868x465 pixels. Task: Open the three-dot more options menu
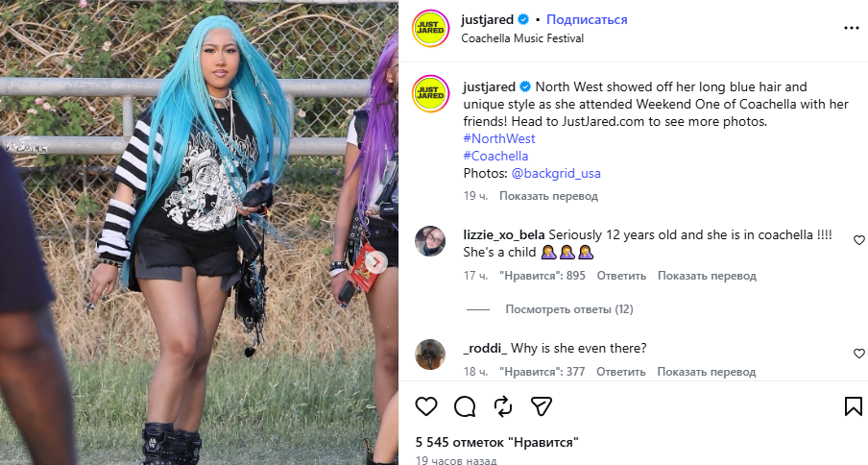click(x=852, y=28)
